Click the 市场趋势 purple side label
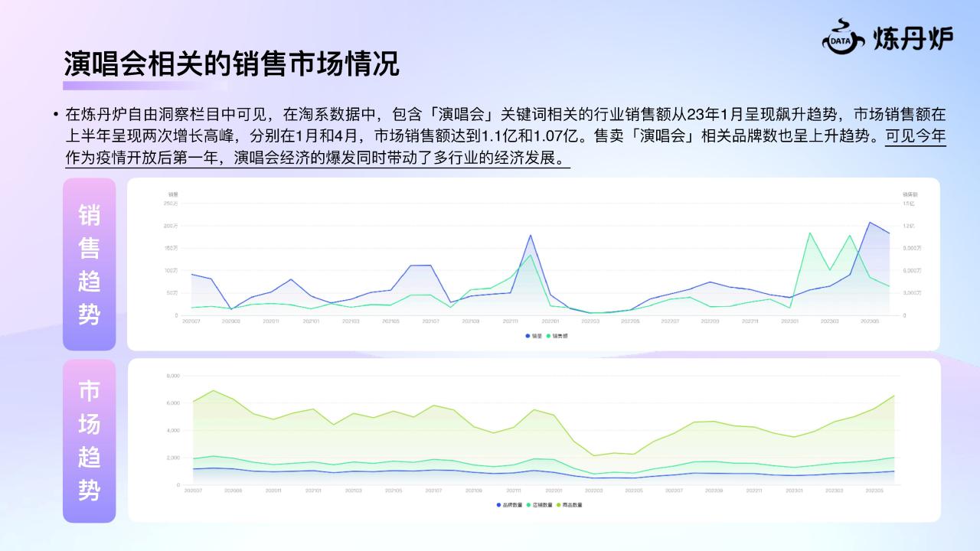The width and height of the screenshot is (980, 551). (89, 441)
